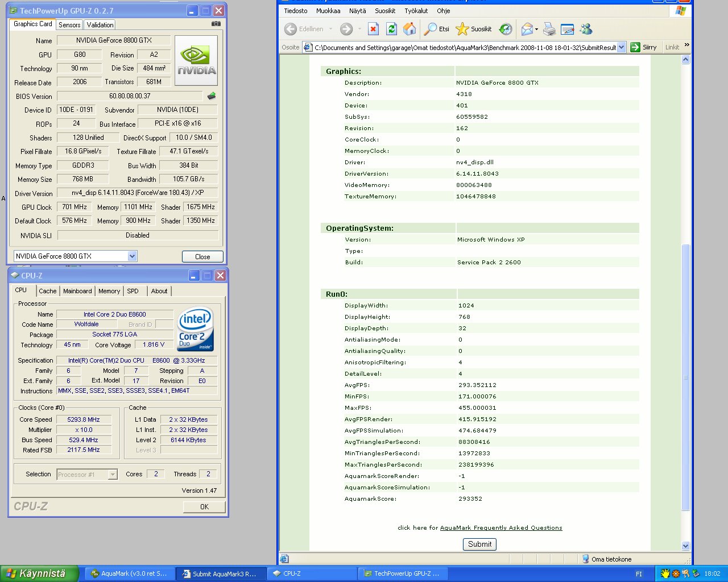Image resolution: width=728 pixels, height=582 pixels.
Task: Click the page icon in the address bar
Action: (x=308, y=47)
